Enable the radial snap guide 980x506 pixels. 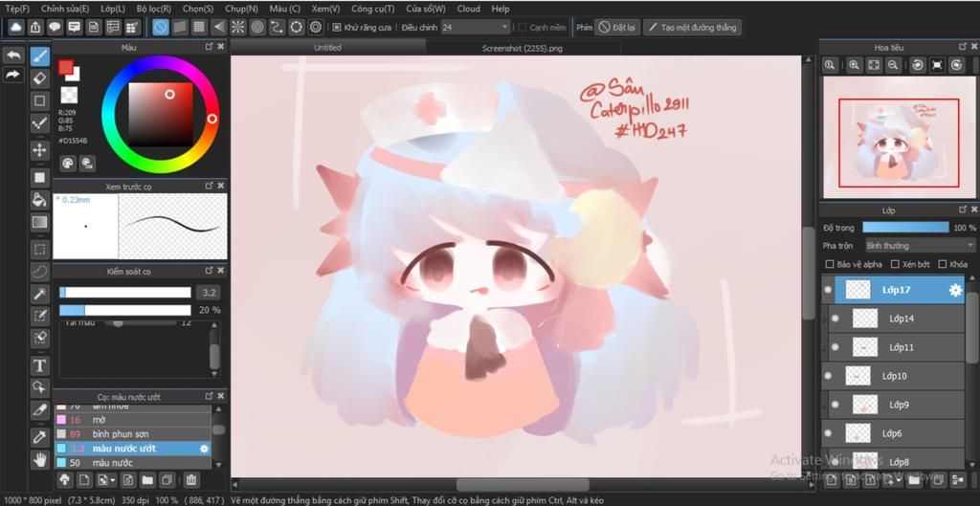pos(238,28)
